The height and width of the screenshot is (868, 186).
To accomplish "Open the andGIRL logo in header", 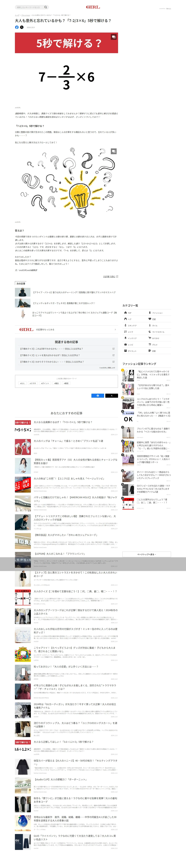I will click(93, 7).
